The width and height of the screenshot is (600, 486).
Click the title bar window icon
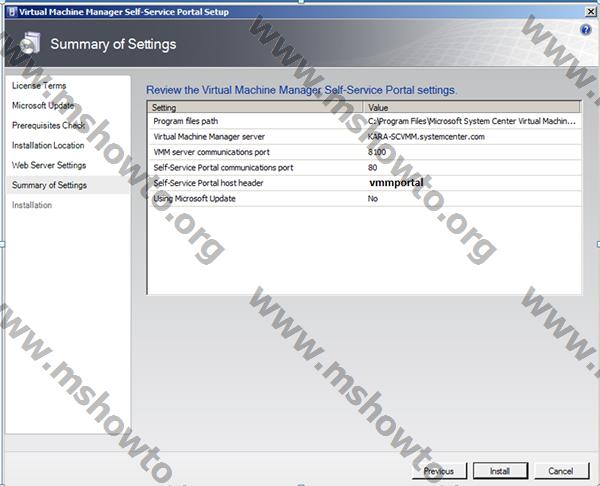(x=12, y=12)
